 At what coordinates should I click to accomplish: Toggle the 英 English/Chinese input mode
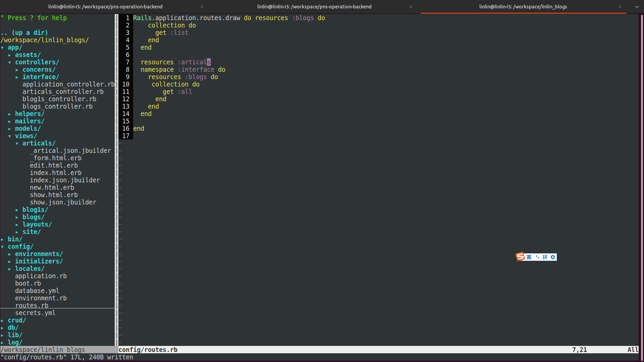[x=529, y=257]
